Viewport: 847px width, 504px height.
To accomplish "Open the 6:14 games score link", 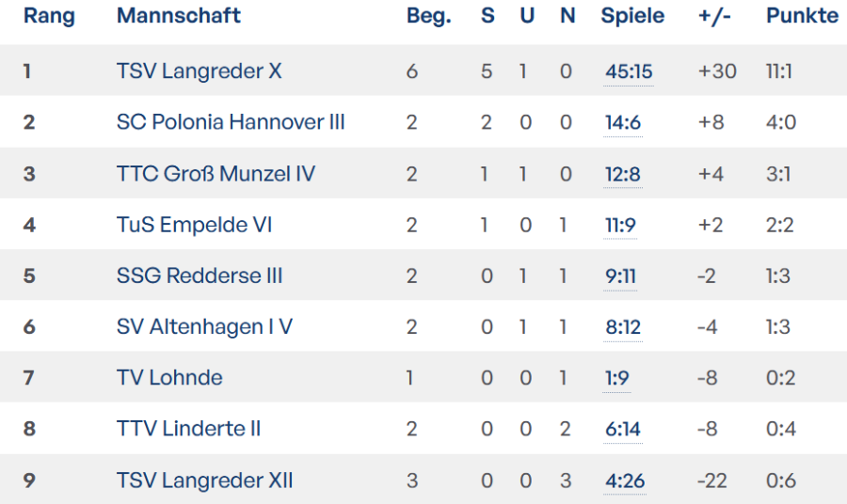I will pyautogui.click(x=622, y=429).
